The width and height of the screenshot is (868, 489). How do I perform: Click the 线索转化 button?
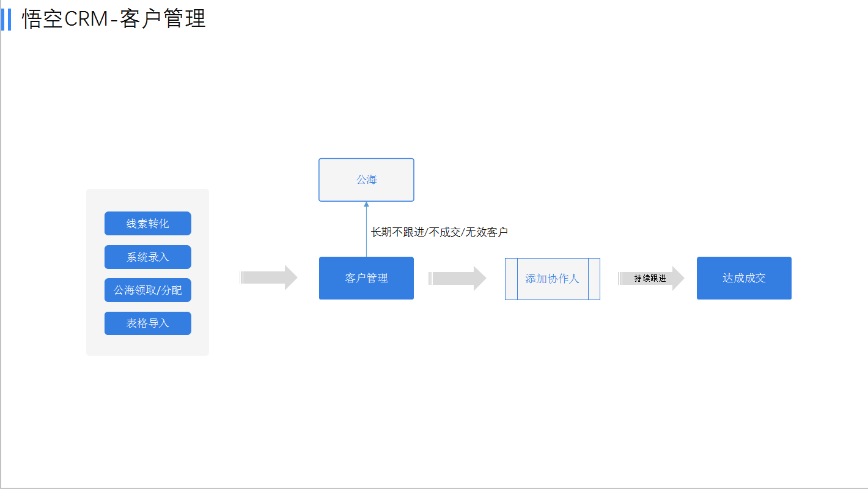pyautogui.click(x=148, y=224)
